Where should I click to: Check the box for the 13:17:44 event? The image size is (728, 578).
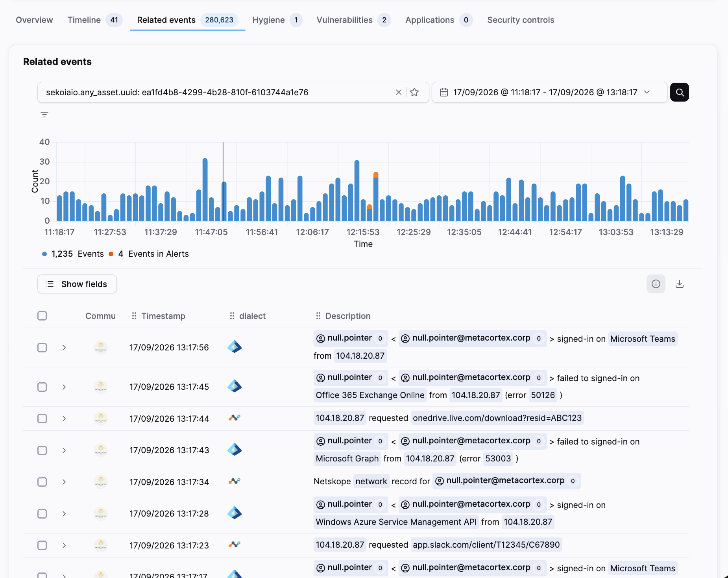(42, 419)
